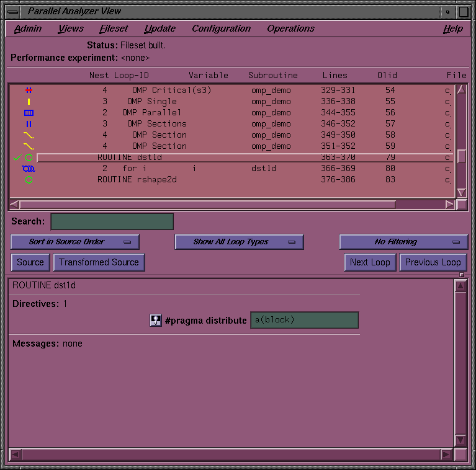Viewport: 476px width, 470px height.
Task: Click the Previous Loop button
Action: coord(433,262)
